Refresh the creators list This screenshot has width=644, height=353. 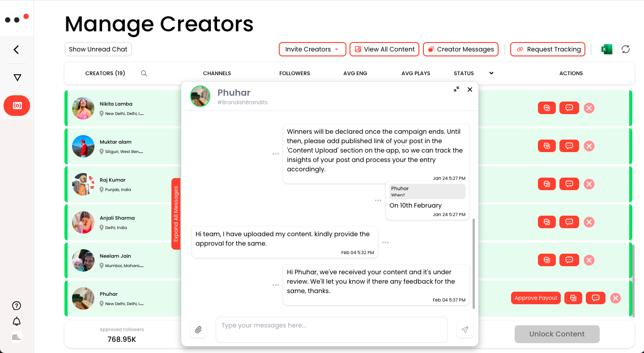626,49
